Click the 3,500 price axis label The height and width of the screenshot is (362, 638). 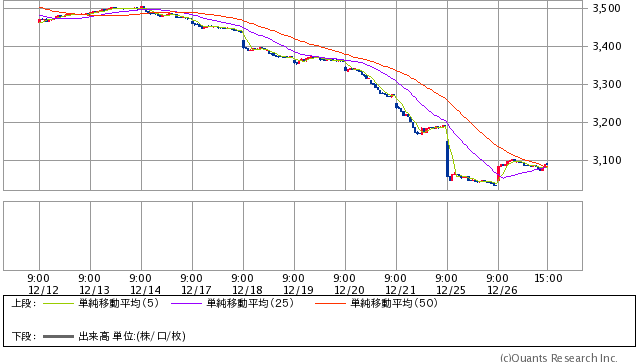[607, 9]
